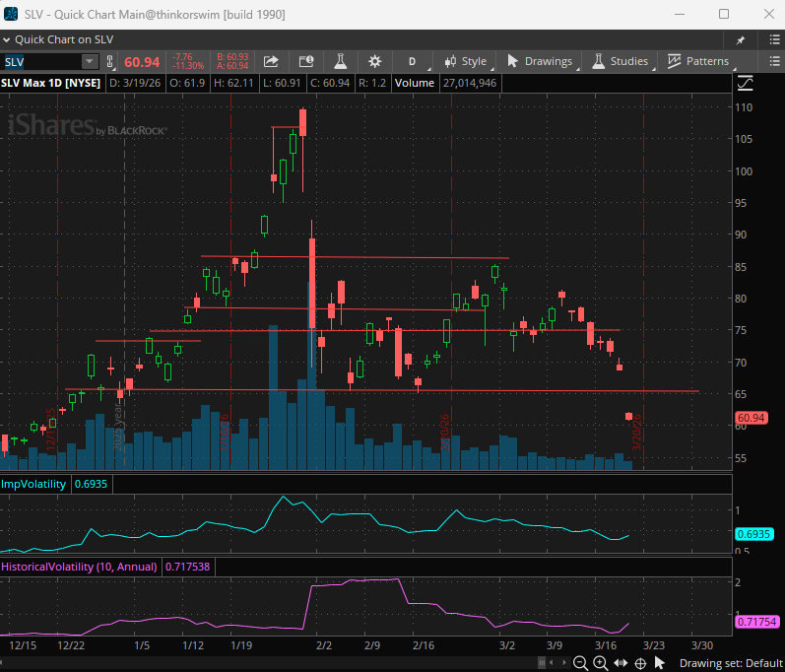Open the Patterns menu
Screen dimensions: 785x672
point(699,61)
